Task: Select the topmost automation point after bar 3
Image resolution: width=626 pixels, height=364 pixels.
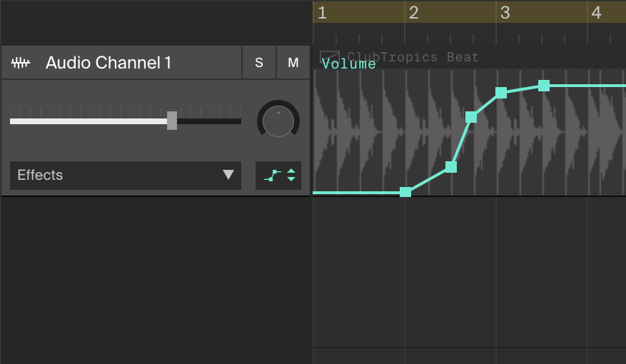Action: pyautogui.click(x=544, y=86)
